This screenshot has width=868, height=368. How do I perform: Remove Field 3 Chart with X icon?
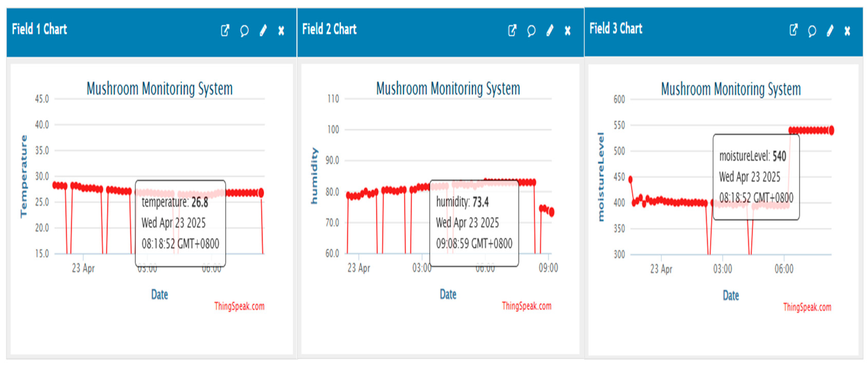(x=847, y=31)
